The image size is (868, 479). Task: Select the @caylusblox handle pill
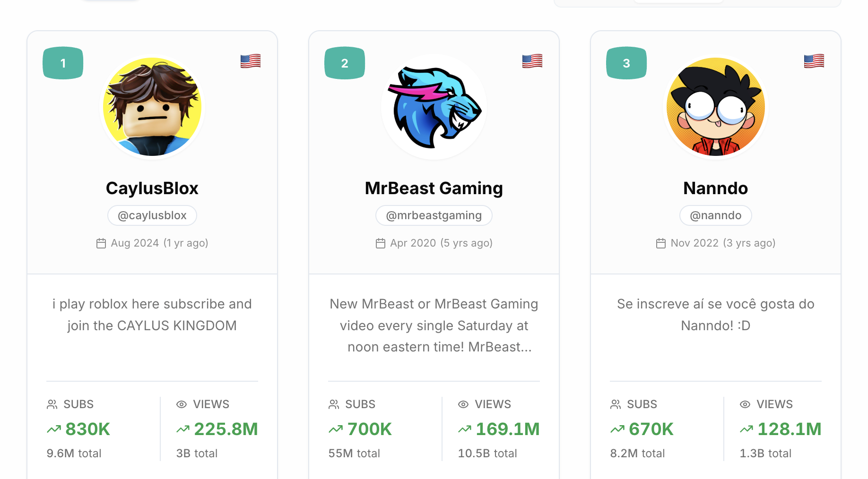(152, 215)
